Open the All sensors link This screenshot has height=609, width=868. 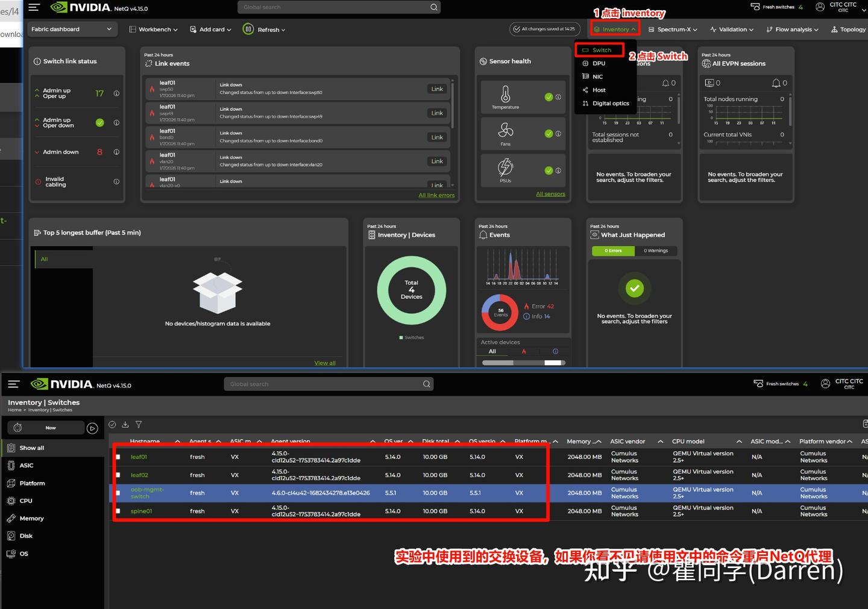[550, 194]
